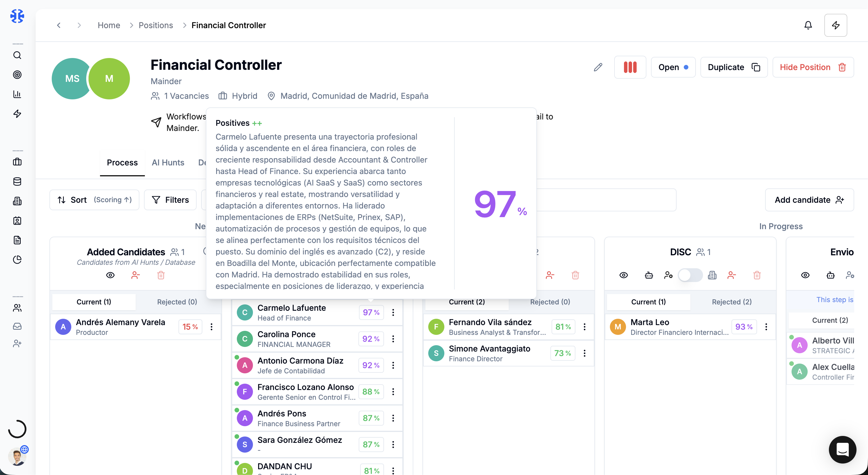Click the robot icon in DISC column
Image resolution: width=868 pixels, height=475 pixels.
(x=649, y=275)
